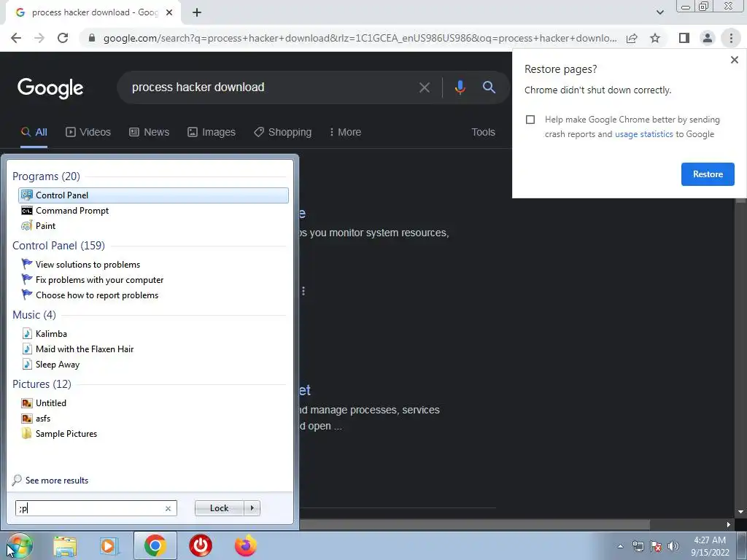Click the Control Panel (159) group header
The image size is (747, 560).
pyautogui.click(x=58, y=246)
